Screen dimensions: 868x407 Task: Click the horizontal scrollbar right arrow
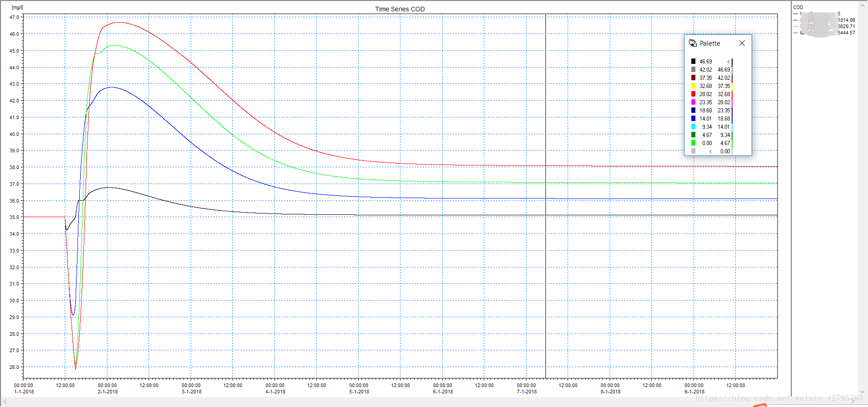pos(853,401)
